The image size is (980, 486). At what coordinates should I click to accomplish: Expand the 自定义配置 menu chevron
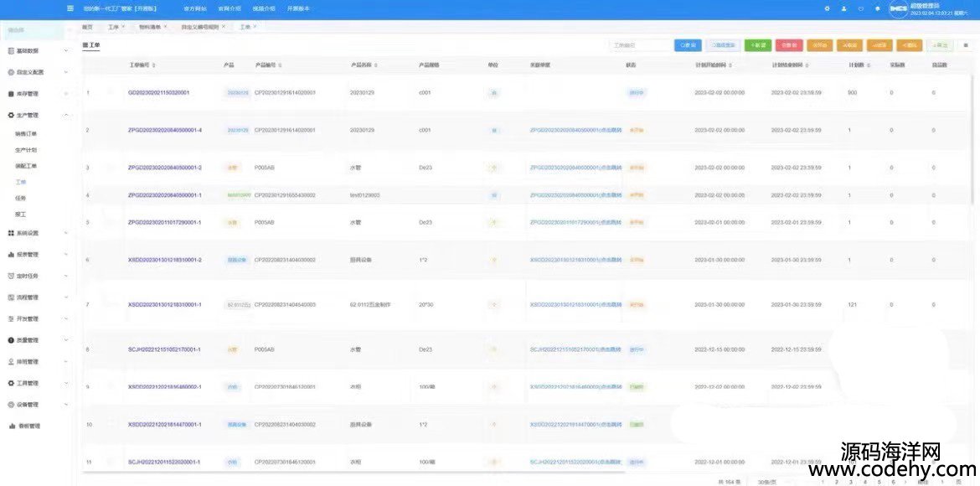click(65, 73)
